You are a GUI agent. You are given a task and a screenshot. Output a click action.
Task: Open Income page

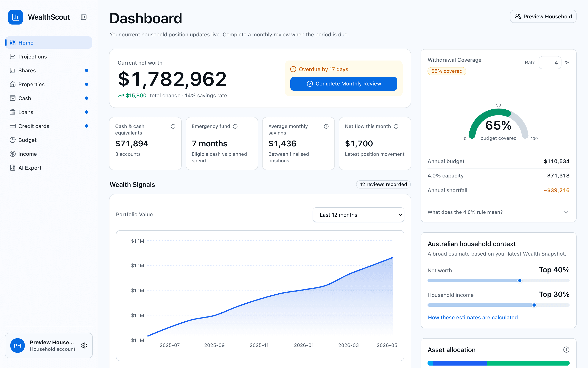point(49,154)
